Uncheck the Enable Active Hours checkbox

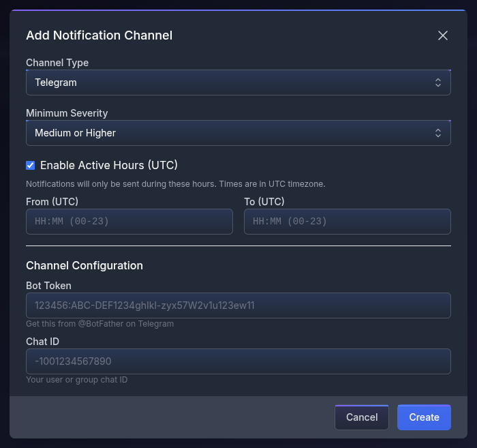pos(31,165)
